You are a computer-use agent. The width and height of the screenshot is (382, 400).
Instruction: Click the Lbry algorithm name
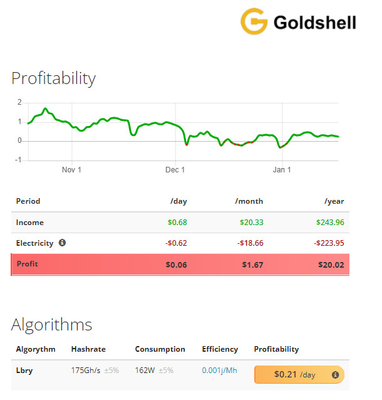click(24, 370)
